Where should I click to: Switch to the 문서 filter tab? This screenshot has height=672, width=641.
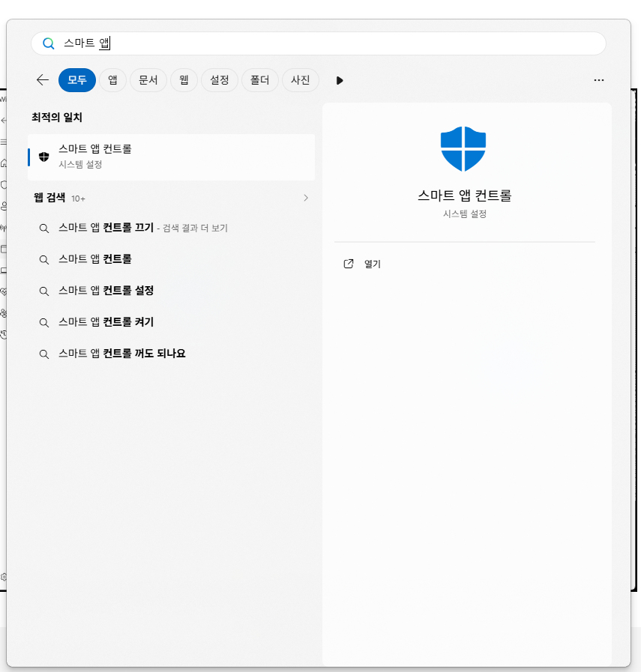click(x=148, y=80)
